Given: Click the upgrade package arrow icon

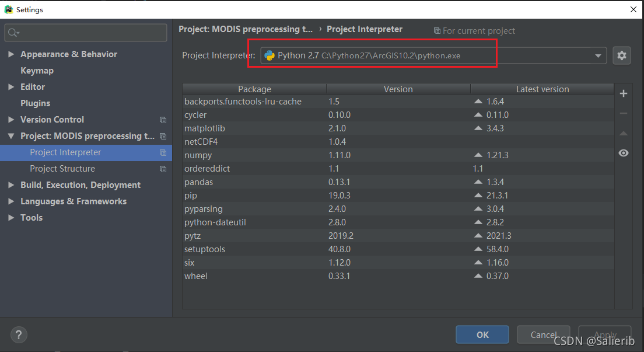Looking at the screenshot, I should click(623, 133).
